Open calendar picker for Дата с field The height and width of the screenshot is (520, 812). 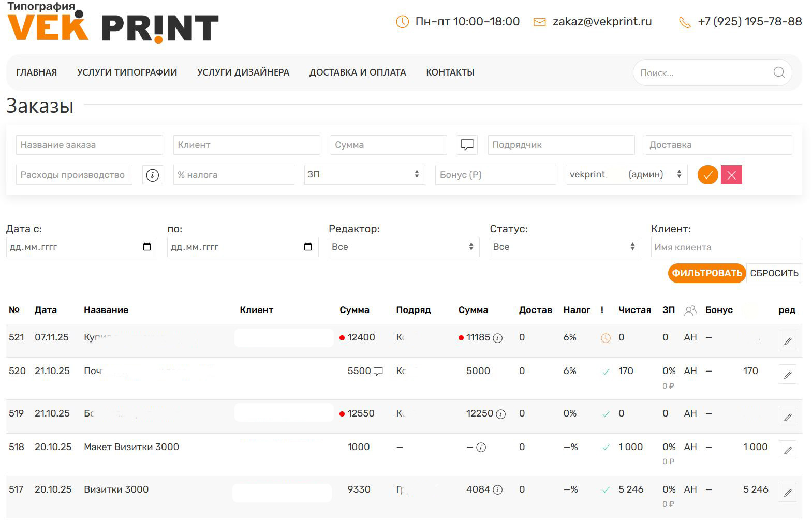pyautogui.click(x=147, y=247)
